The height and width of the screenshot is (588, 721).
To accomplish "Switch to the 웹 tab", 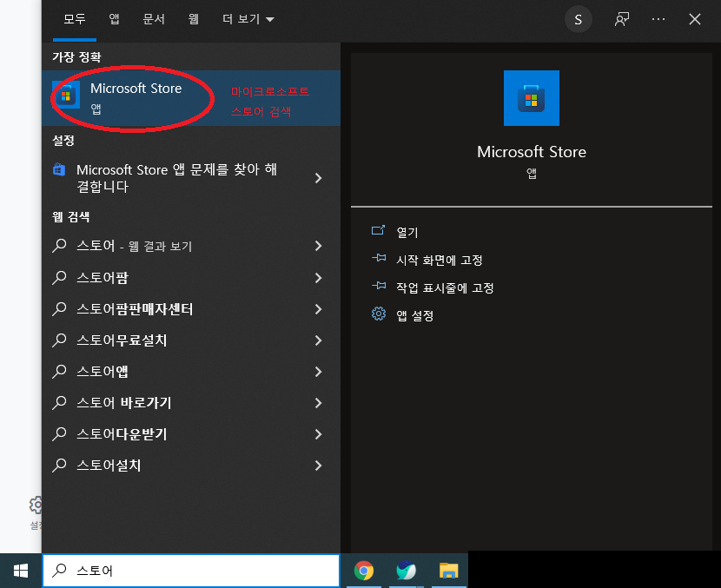I will [194, 18].
